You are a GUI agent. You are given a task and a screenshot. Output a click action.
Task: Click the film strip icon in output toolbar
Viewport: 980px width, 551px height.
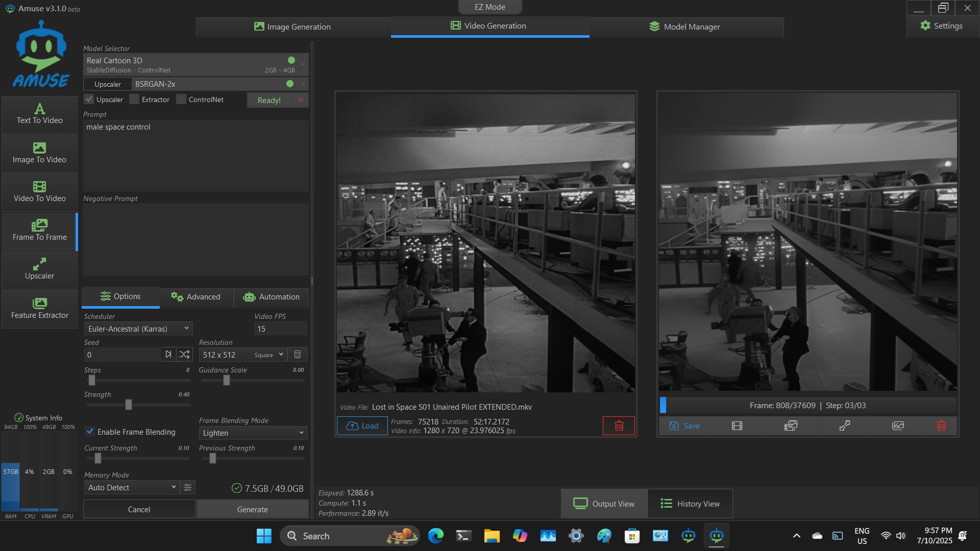(x=737, y=425)
